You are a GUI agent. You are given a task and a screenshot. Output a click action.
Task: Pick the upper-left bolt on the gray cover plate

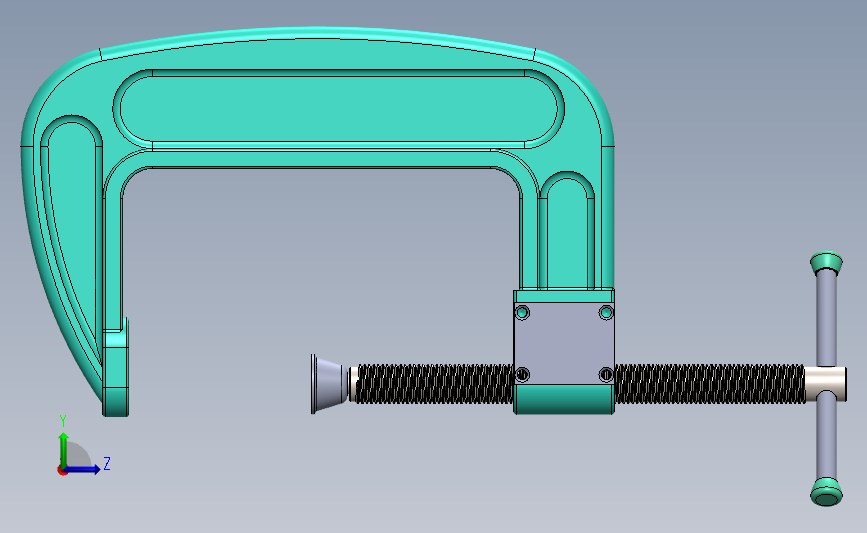[x=522, y=313]
